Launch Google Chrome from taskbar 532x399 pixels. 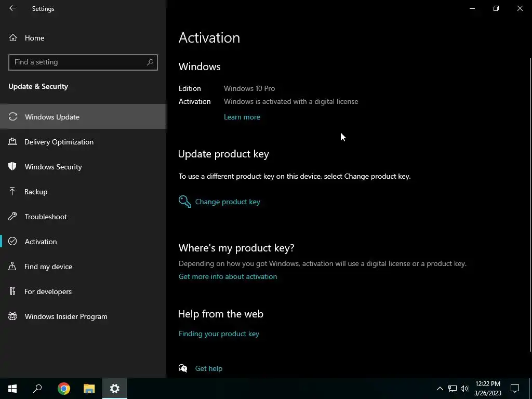pos(64,389)
